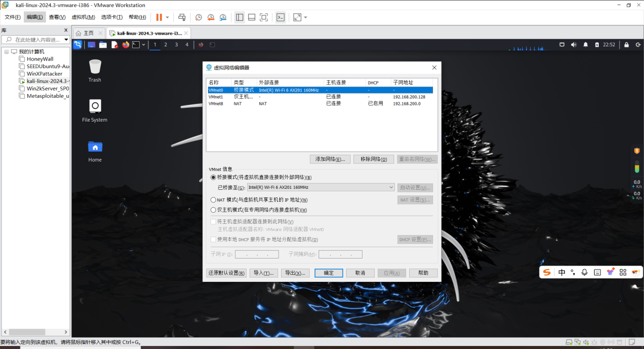Open the 已桥接至 adapter dropdown
This screenshot has width=644, height=349.
point(320,187)
